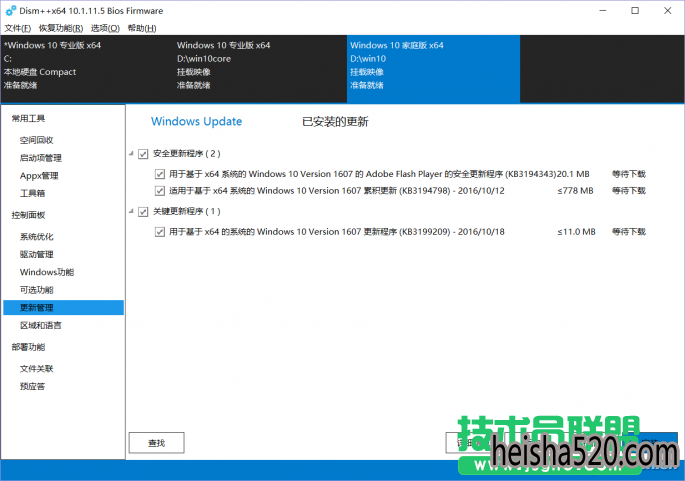Toggle the 安全更新程序 (2) group checkbox
The image size is (685, 481).
pos(143,154)
